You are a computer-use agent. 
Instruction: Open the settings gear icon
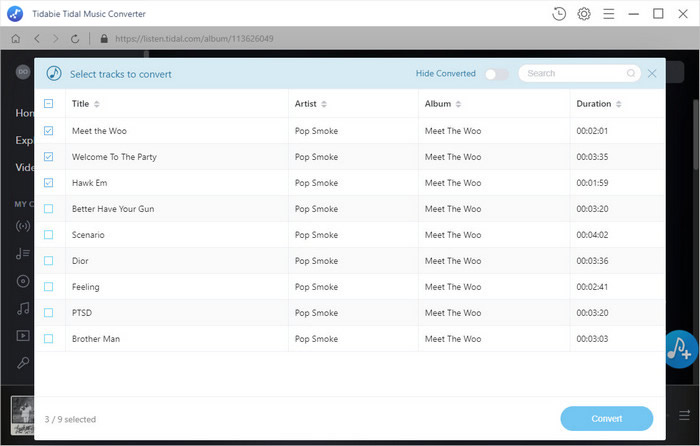(583, 14)
